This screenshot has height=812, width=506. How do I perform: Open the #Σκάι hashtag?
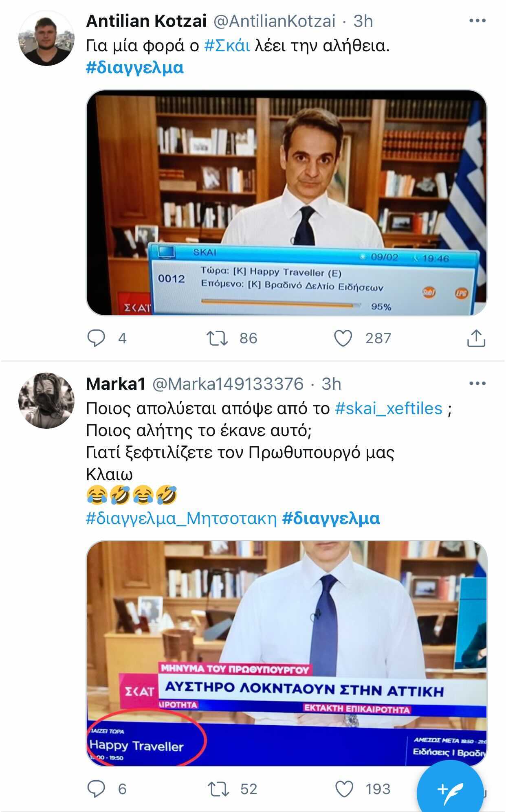click(227, 45)
